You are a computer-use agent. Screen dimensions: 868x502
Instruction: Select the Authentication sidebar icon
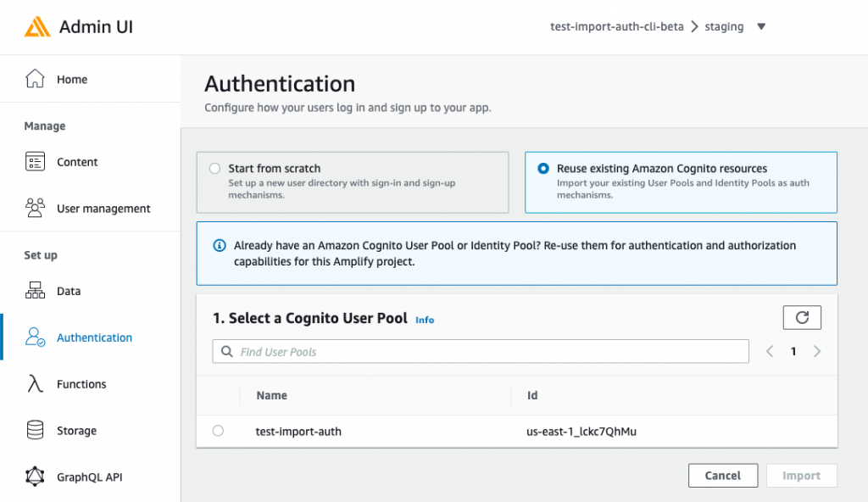click(x=37, y=337)
